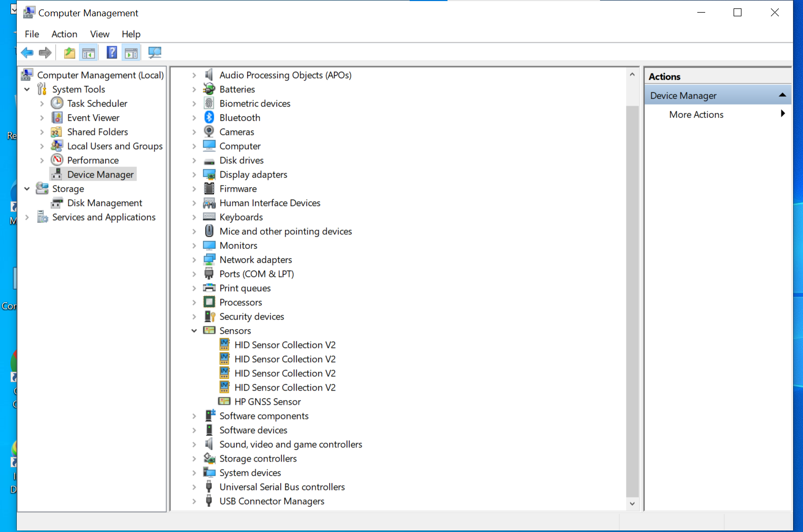Click the Help question mark toolbar icon

(112, 53)
